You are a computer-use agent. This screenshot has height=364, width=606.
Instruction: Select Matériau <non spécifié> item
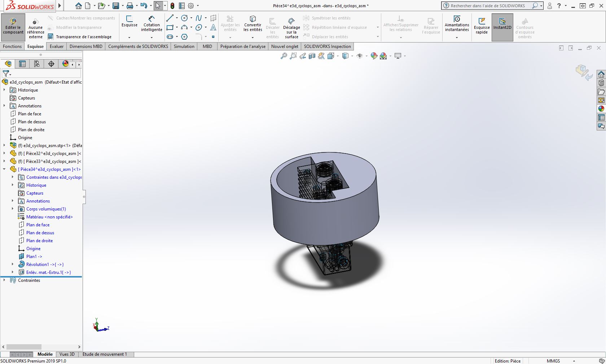(49, 217)
